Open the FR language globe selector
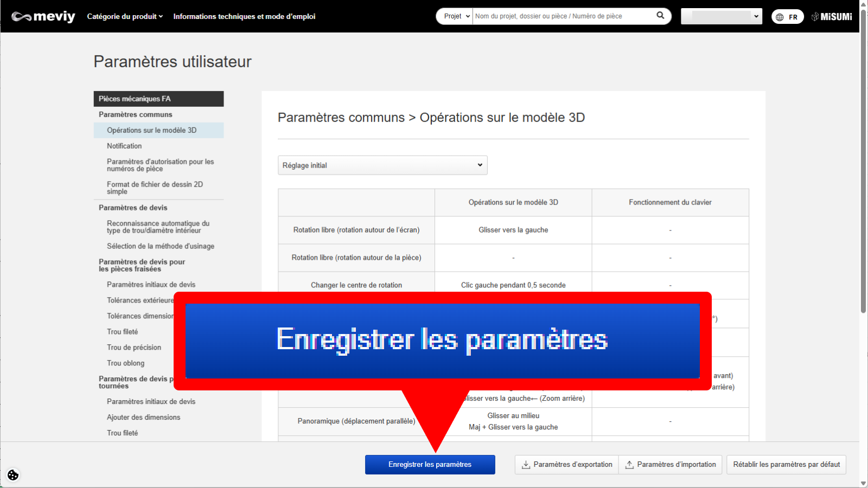Viewport: 868px width, 488px height. 787,17
